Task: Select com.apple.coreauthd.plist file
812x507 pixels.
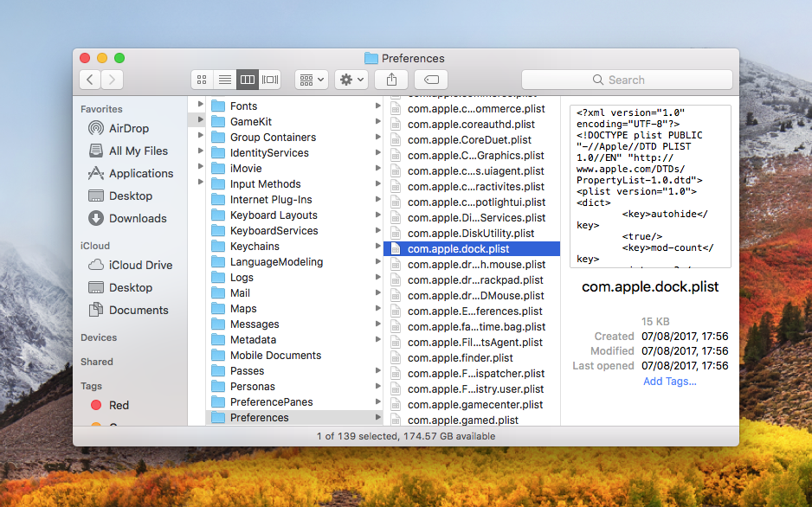Action: pyautogui.click(x=472, y=125)
